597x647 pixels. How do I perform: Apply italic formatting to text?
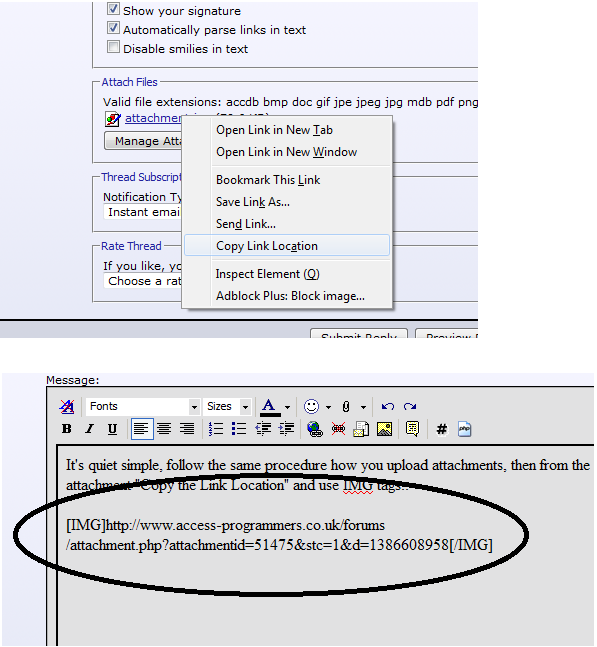tap(89, 429)
